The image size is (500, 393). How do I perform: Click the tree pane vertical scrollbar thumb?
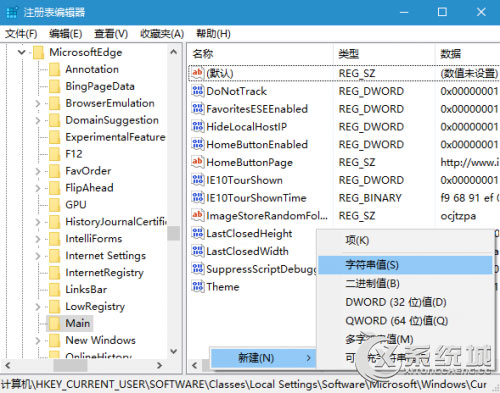click(x=174, y=233)
